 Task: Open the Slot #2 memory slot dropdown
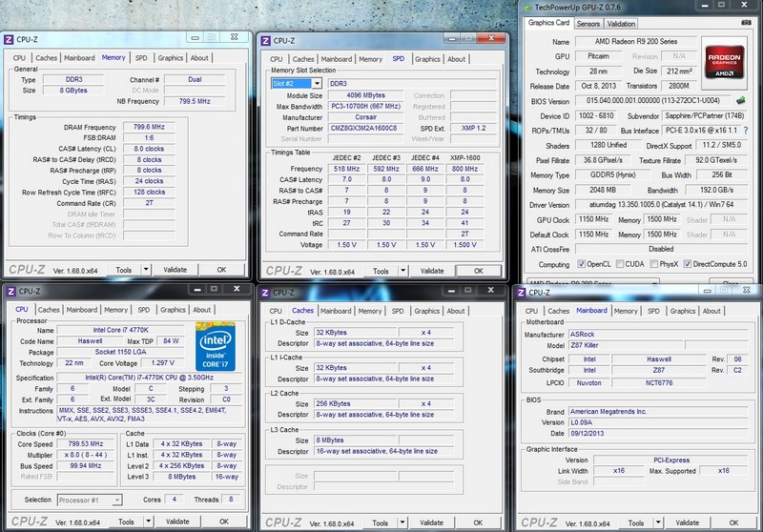[x=317, y=84]
